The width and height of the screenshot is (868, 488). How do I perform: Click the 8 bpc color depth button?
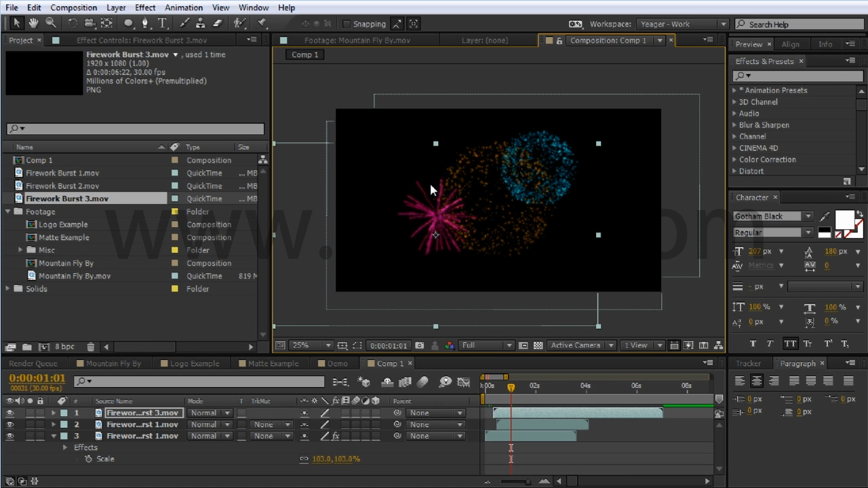click(x=64, y=347)
